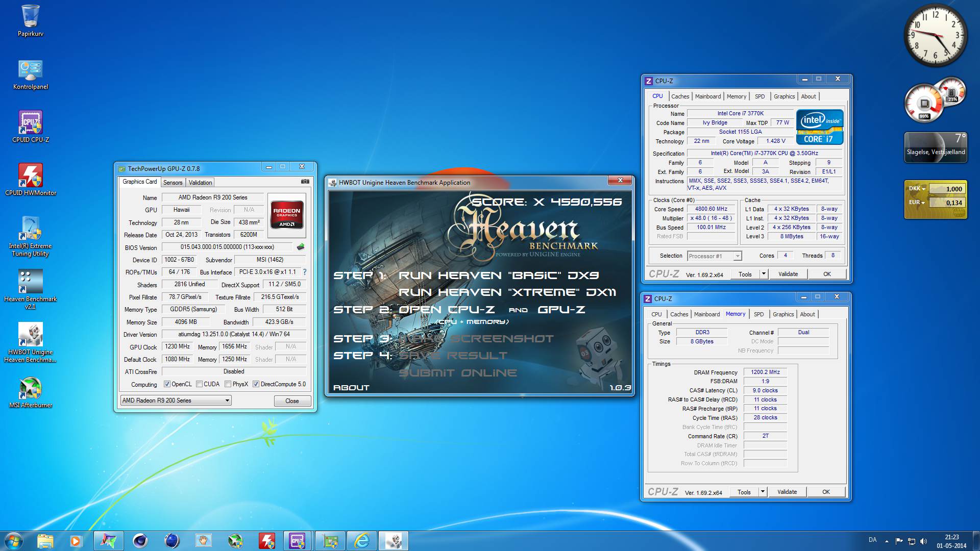Image resolution: width=980 pixels, height=551 pixels.
Task: Toggle the PhysX checkbox in GPU-Z
Action: tap(228, 384)
